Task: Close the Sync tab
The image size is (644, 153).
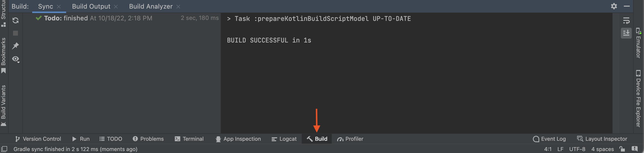Action: pyautogui.click(x=59, y=7)
